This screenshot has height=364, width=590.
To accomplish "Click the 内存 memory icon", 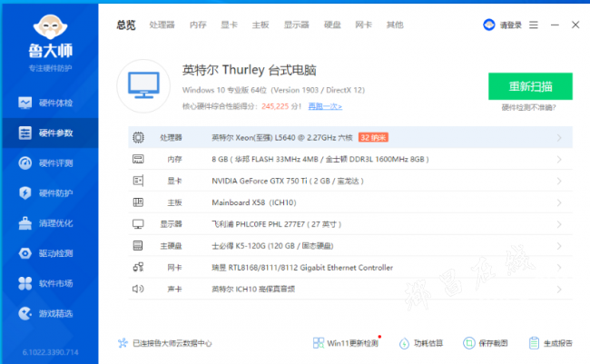I will point(138,159).
